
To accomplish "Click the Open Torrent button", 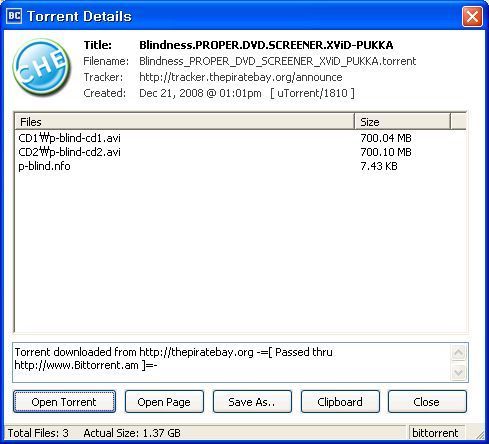I will (x=64, y=402).
